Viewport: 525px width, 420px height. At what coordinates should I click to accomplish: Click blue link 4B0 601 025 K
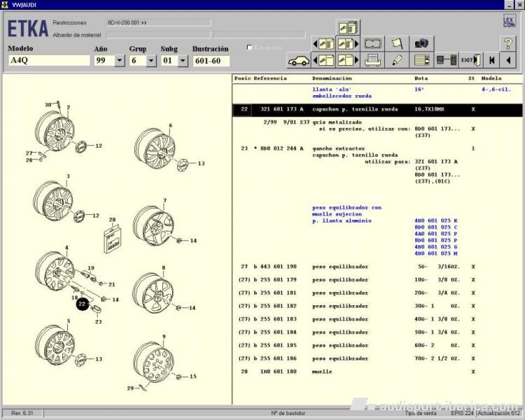pyautogui.click(x=436, y=220)
